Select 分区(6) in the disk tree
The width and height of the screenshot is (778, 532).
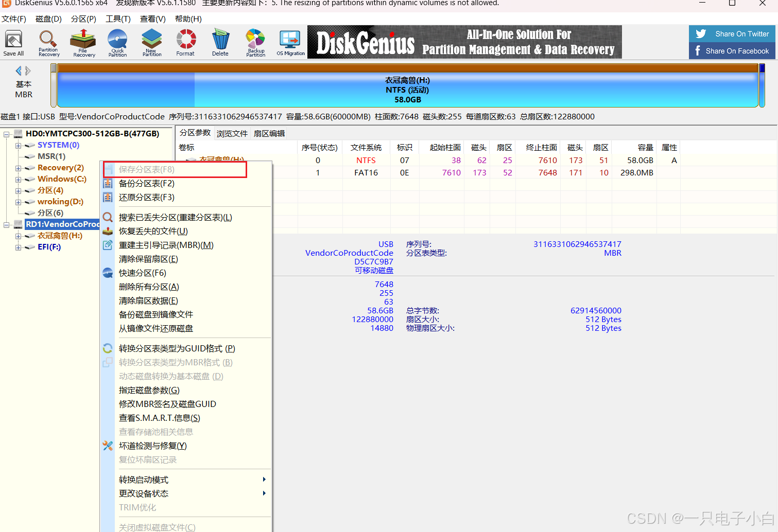pos(50,213)
